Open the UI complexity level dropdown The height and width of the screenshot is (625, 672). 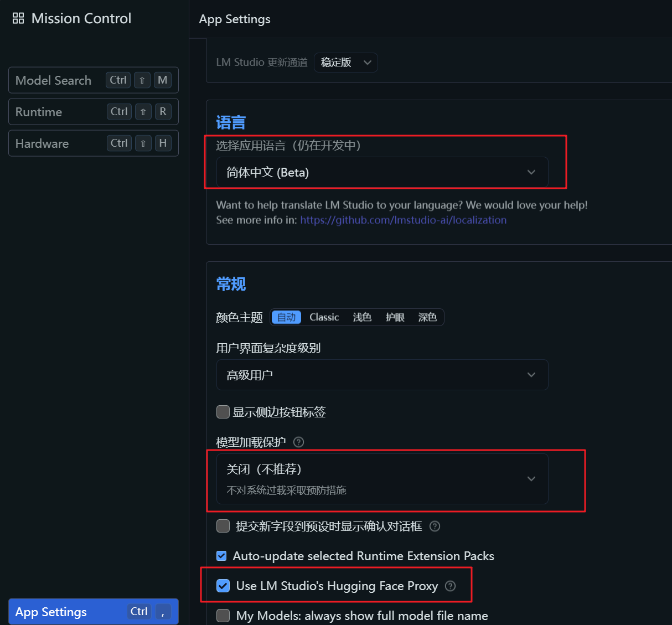[x=382, y=375]
